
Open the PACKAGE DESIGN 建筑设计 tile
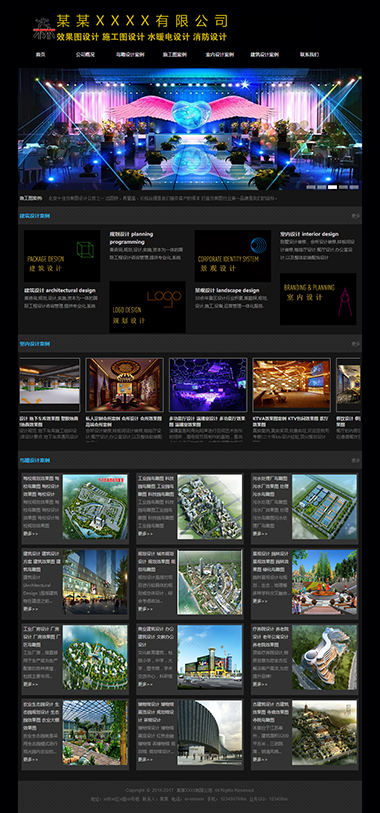click(x=62, y=256)
